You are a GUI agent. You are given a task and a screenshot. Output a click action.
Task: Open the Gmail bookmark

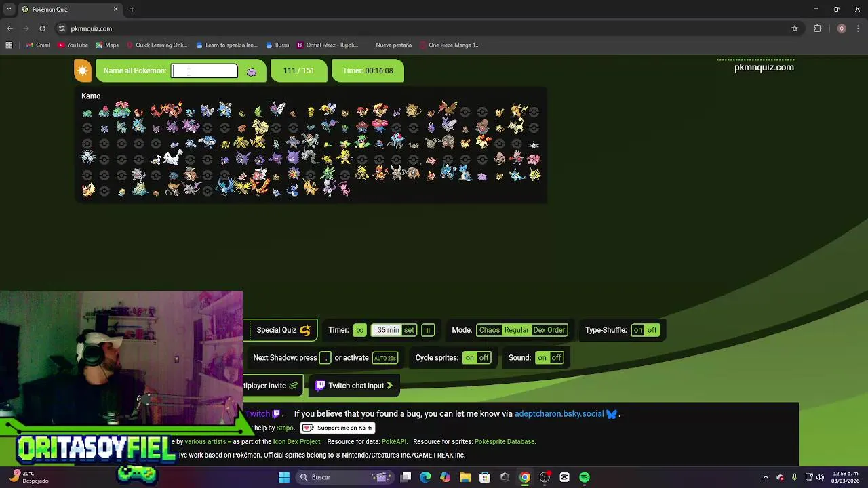click(39, 45)
